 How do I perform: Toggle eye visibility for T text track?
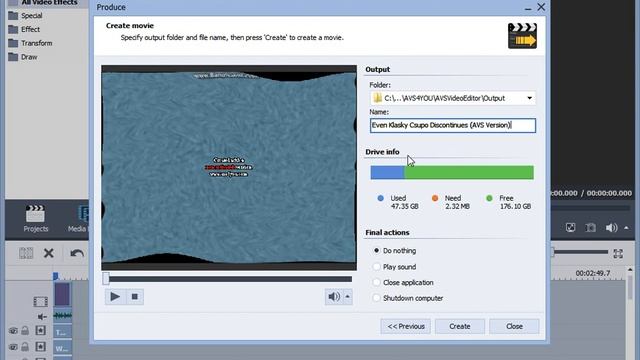point(13,331)
